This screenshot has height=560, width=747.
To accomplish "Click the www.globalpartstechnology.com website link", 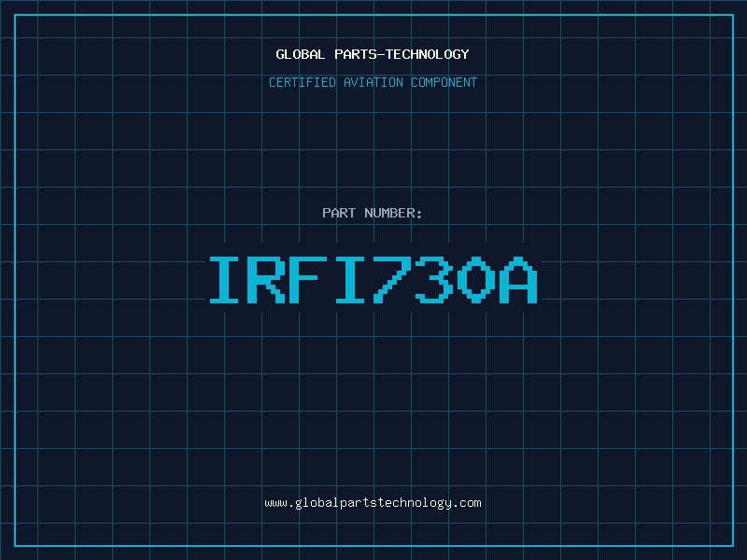I will coord(373,503).
